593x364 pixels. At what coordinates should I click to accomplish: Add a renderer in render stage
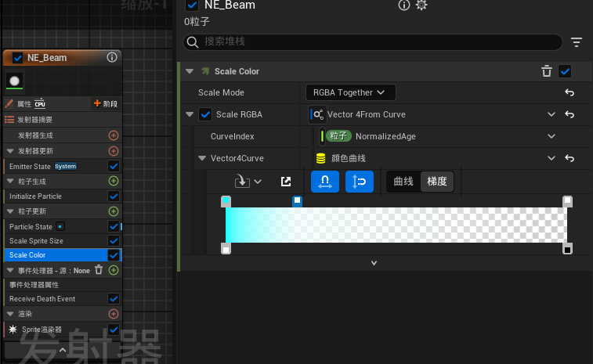click(114, 314)
